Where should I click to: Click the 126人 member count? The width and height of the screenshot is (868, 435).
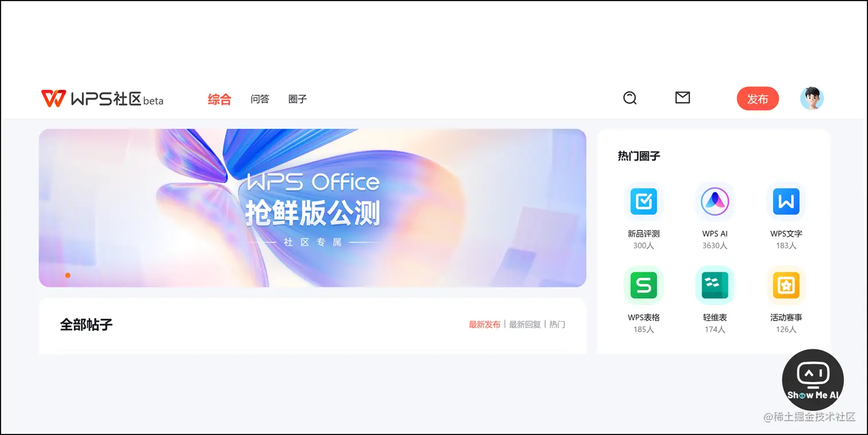pyautogui.click(x=786, y=329)
